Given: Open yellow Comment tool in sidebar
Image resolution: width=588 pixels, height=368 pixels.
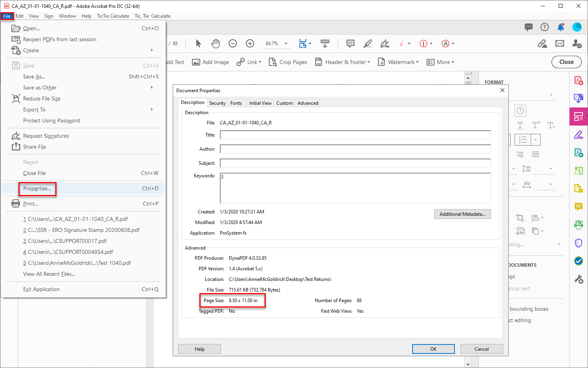Looking at the screenshot, I should coord(579,207).
